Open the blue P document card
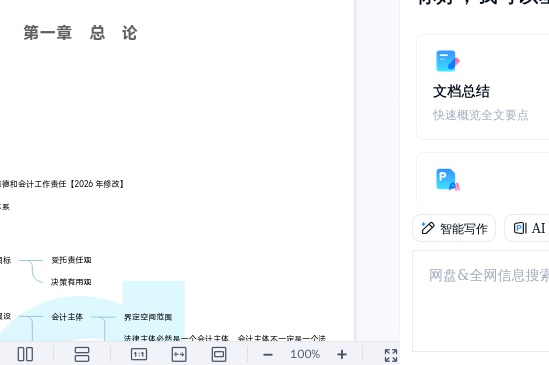The image size is (549, 365). point(482,177)
